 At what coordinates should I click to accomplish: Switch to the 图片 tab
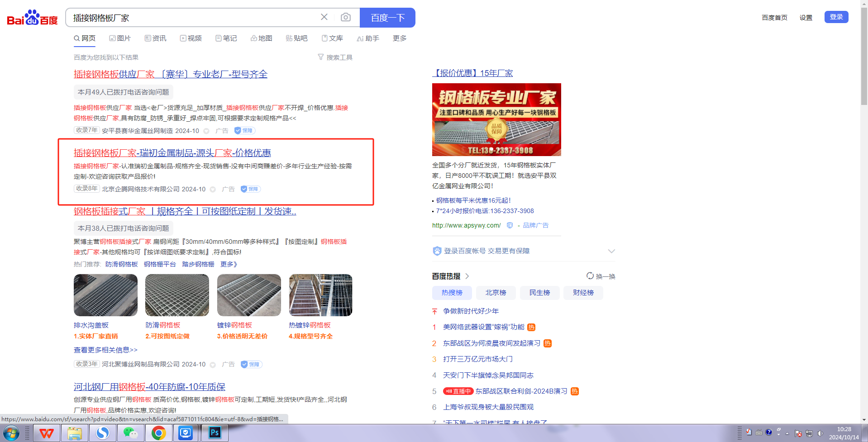[x=120, y=38]
